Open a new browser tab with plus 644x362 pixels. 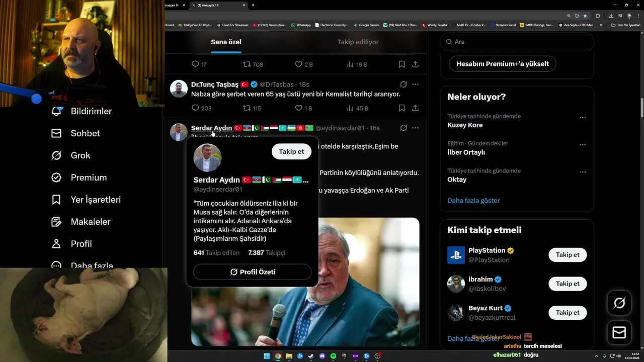coord(253,5)
